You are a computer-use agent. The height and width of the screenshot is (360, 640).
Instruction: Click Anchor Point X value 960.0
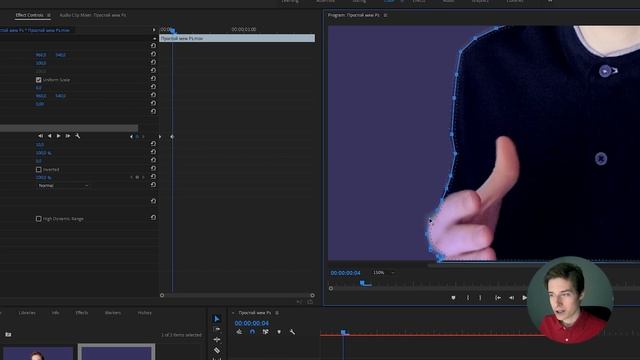(41, 96)
